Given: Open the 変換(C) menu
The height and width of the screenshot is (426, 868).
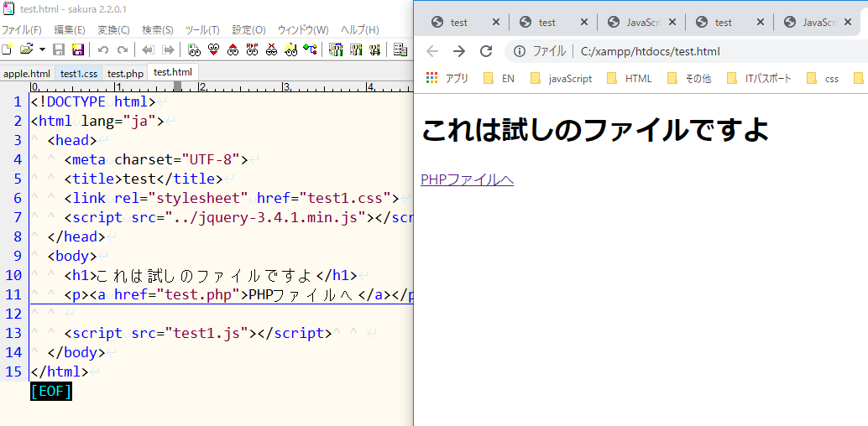Looking at the screenshot, I should [x=113, y=29].
